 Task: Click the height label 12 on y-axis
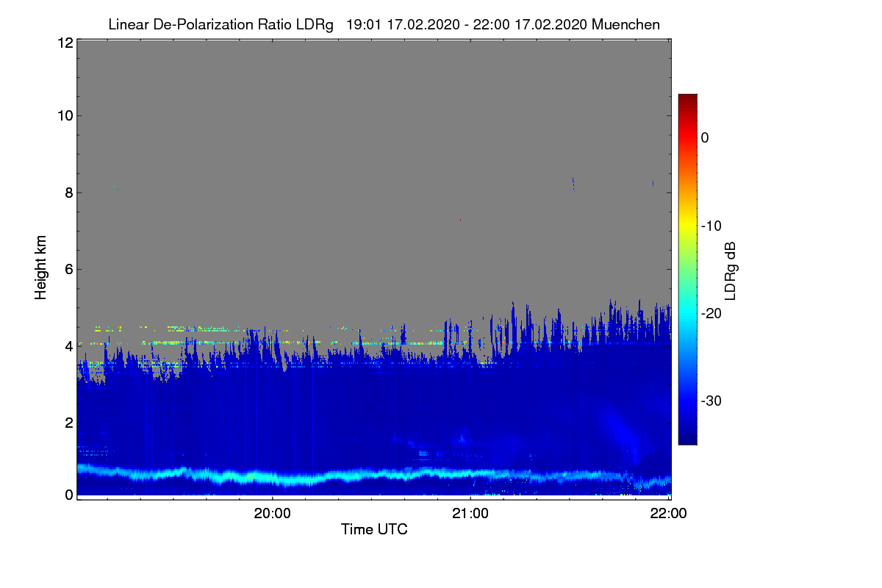(x=65, y=43)
